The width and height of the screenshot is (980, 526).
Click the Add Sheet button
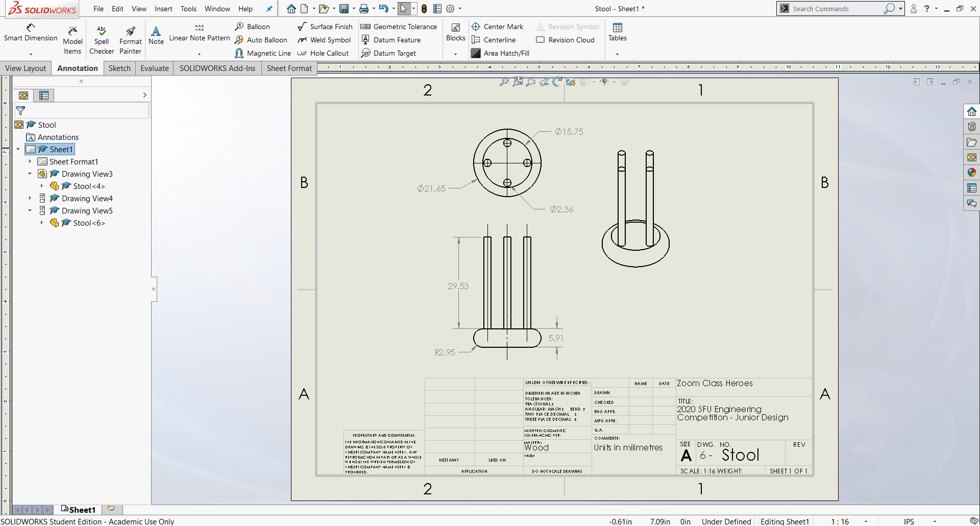(x=111, y=509)
